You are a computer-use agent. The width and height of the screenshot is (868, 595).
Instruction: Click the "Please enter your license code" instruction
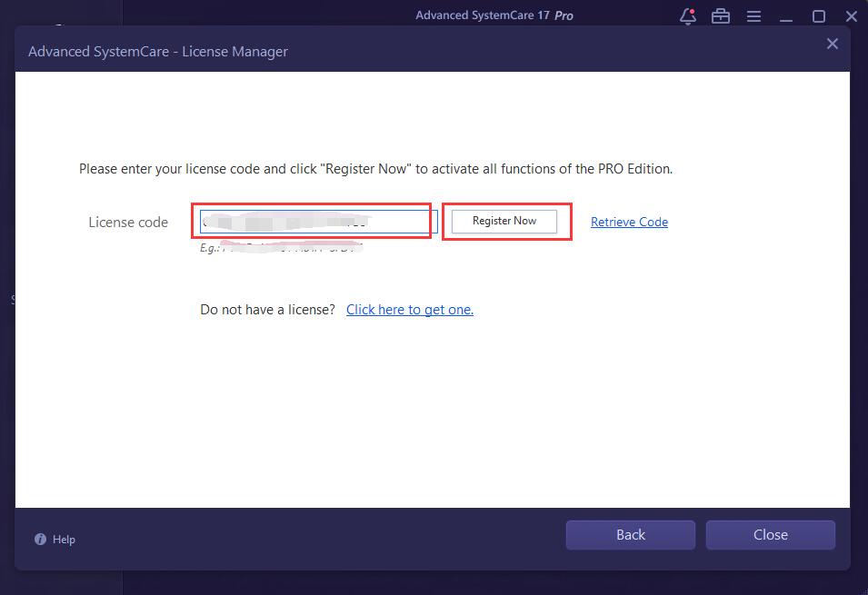[x=376, y=169]
